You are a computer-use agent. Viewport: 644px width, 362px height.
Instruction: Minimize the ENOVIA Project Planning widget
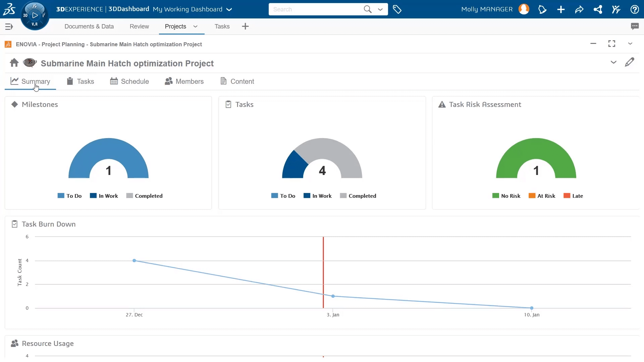click(593, 44)
